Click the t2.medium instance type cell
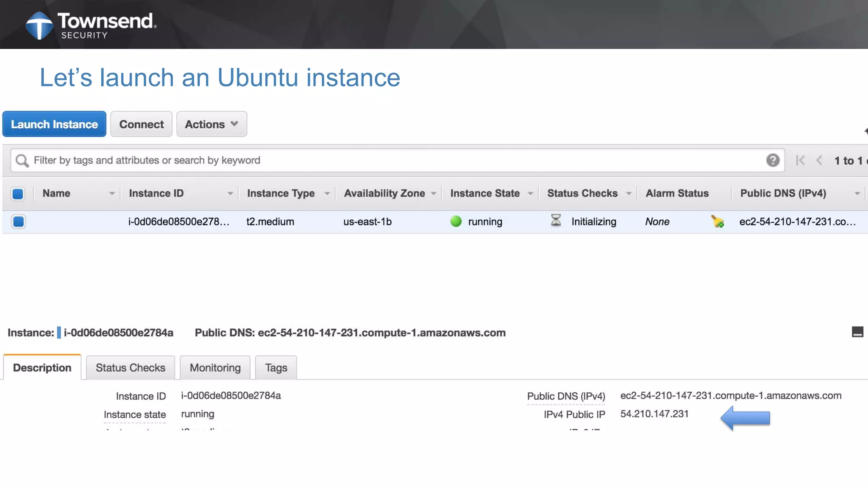Screen dimensions: 868x488 pyautogui.click(x=270, y=222)
